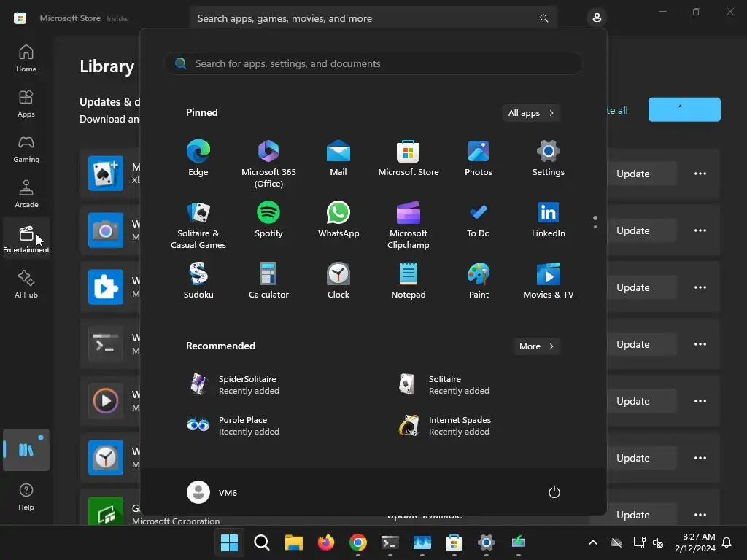Launch LinkedIn pinned app
The width and height of the screenshot is (747, 560).
pyautogui.click(x=549, y=220)
